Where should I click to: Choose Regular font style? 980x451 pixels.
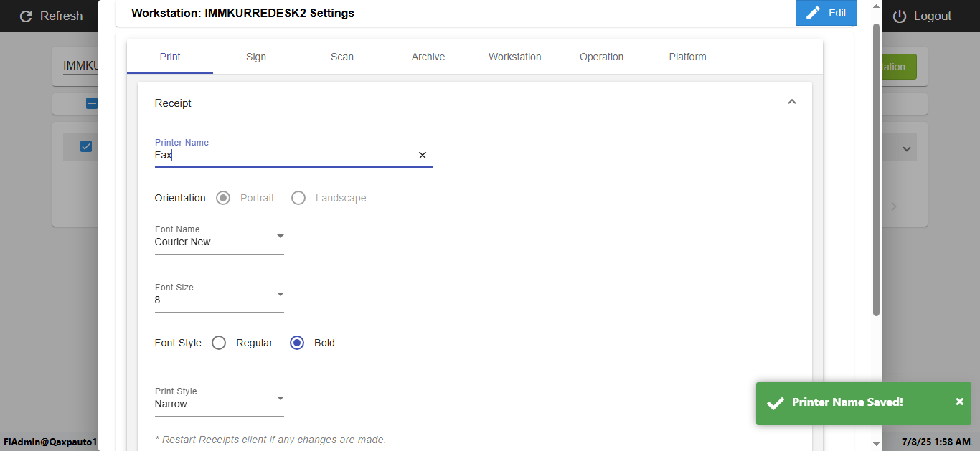point(220,343)
